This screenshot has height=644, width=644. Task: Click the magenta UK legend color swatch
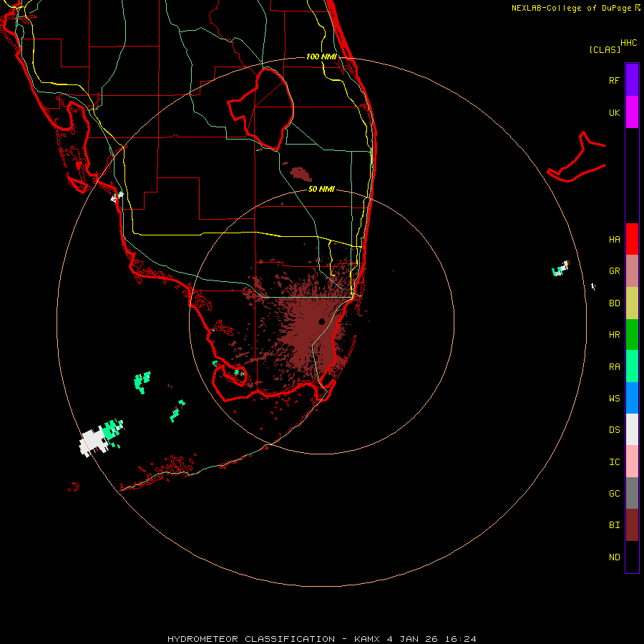[632, 112]
